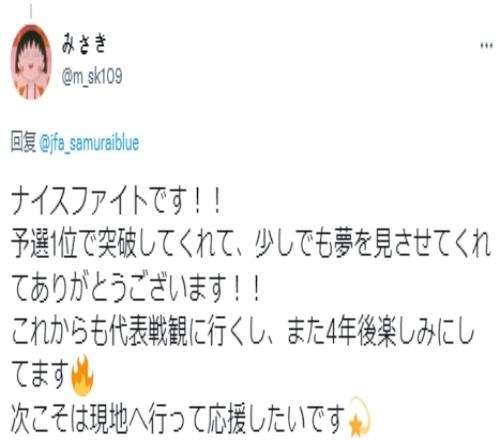Click the fire emoji after てます
The image size is (500, 440).
(82, 375)
